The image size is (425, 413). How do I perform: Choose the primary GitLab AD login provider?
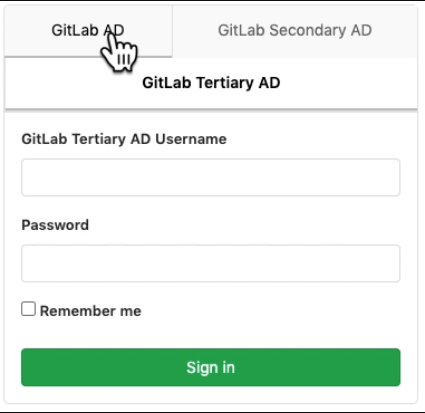(x=88, y=31)
